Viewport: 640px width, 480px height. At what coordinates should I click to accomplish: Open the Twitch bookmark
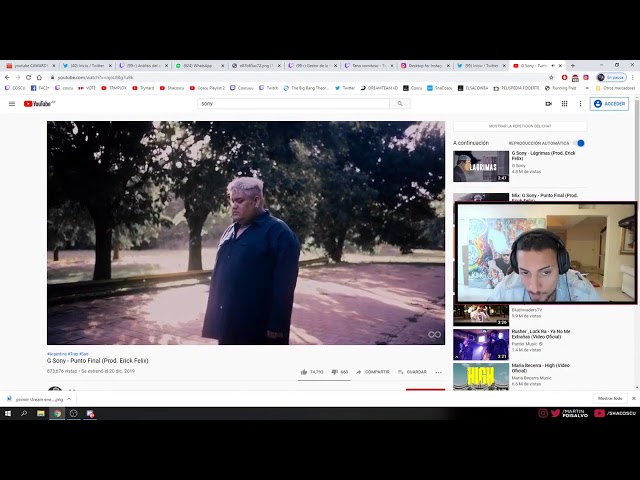click(x=269, y=88)
